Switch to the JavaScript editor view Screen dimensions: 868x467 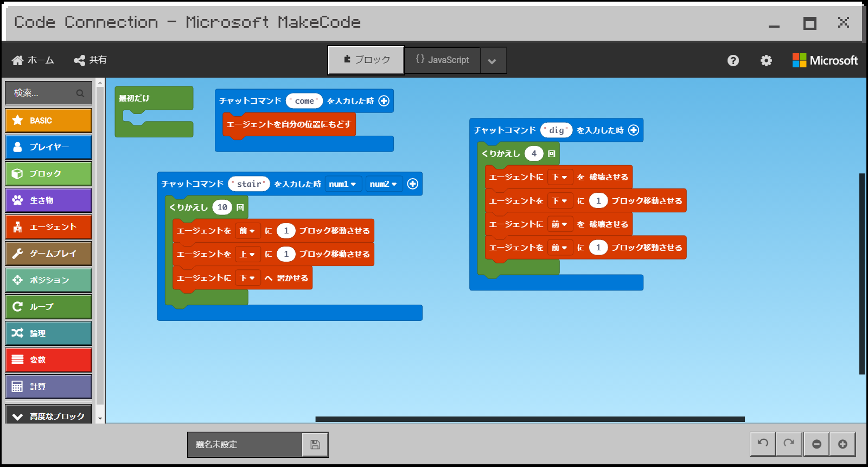(442, 60)
